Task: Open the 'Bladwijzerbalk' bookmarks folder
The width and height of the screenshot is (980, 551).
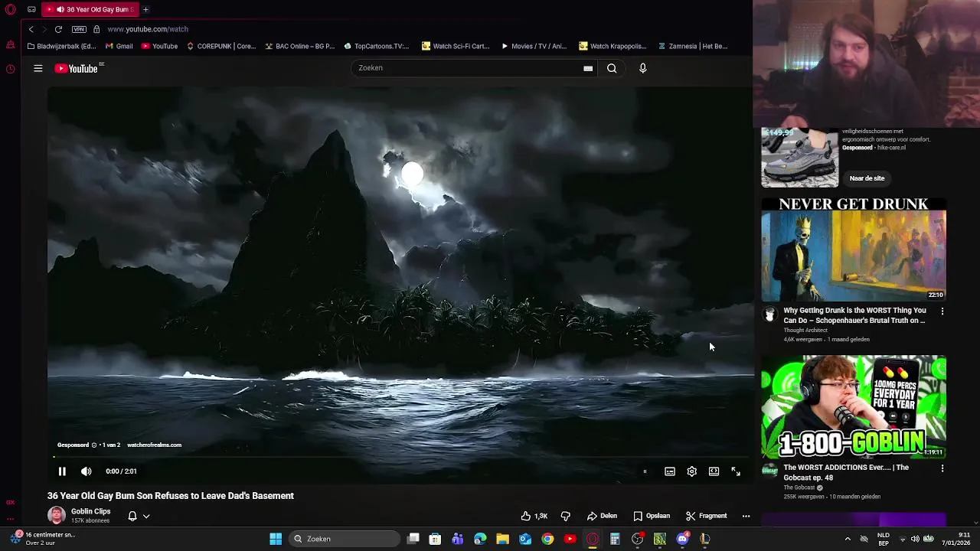Action: pyautogui.click(x=61, y=46)
